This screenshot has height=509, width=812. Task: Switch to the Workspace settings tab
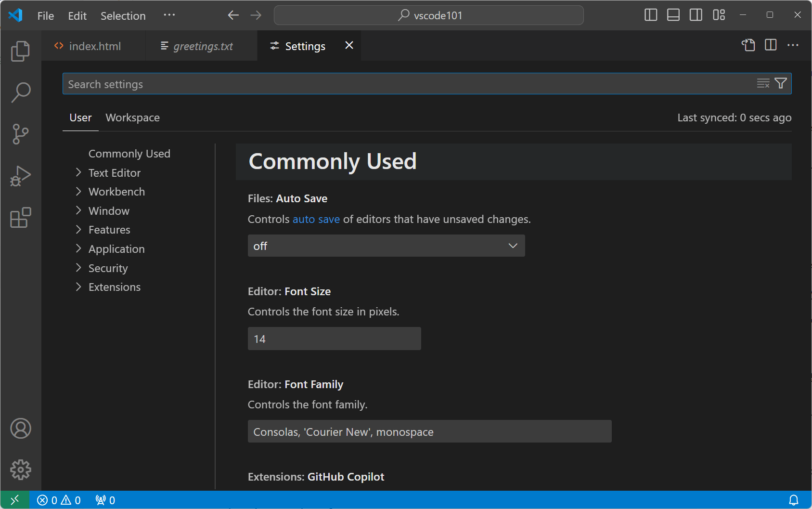(x=132, y=117)
